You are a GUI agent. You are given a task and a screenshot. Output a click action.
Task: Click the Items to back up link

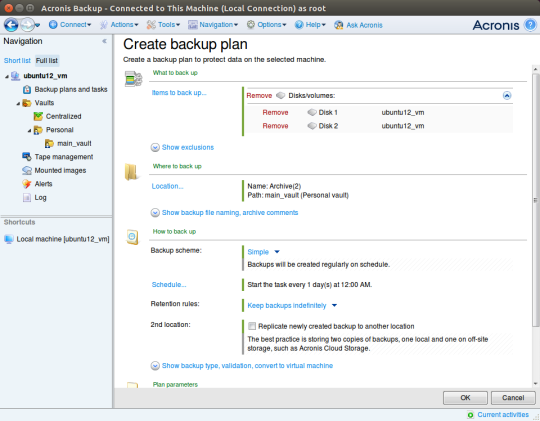click(179, 93)
